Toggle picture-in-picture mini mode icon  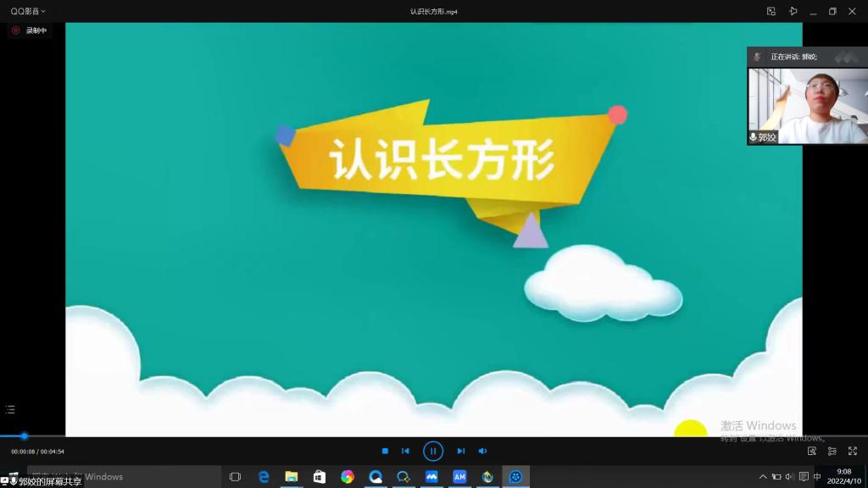(x=771, y=11)
